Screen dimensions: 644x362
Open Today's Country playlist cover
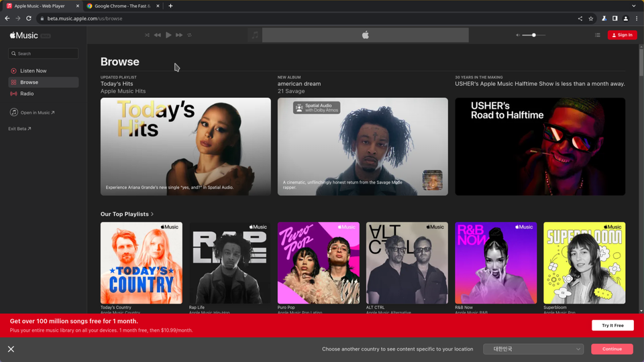142,263
